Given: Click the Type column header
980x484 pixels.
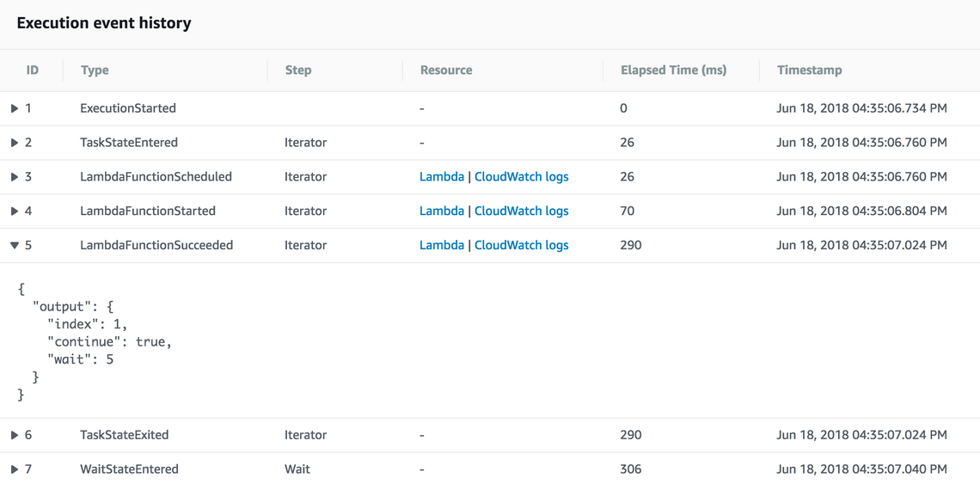Looking at the screenshot, I should point(95,70).
